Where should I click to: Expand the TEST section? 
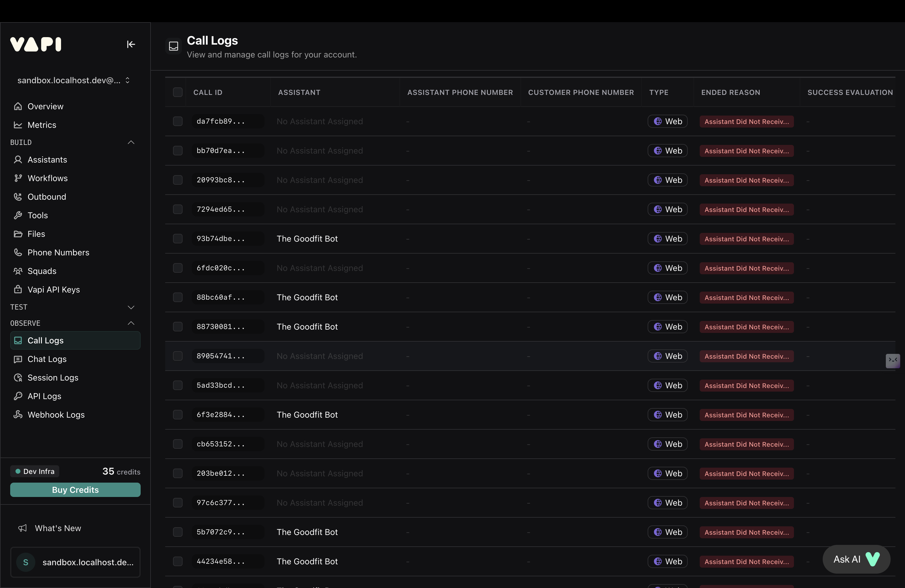tap(131, 307)
